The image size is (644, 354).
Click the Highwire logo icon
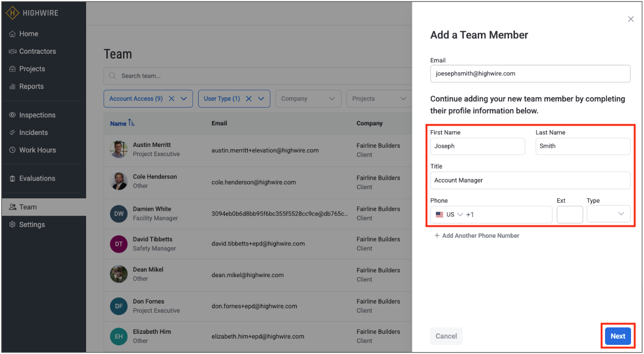[x=13, y=13]
